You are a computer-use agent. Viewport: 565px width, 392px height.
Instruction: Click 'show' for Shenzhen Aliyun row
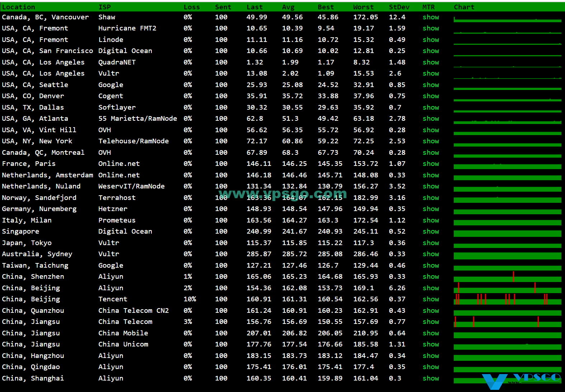tap(431, 277)
